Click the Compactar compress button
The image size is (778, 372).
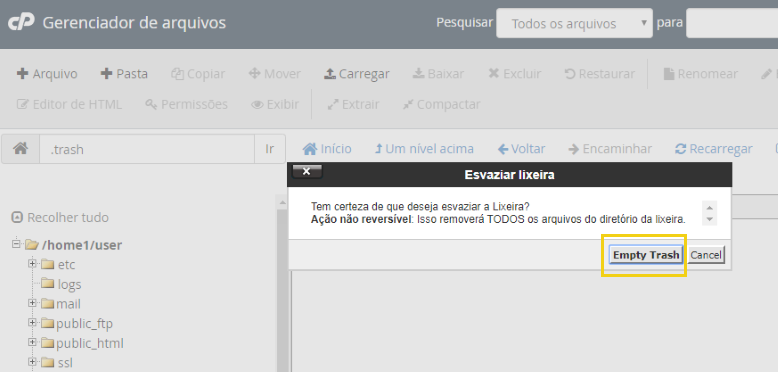pos(441,105)
